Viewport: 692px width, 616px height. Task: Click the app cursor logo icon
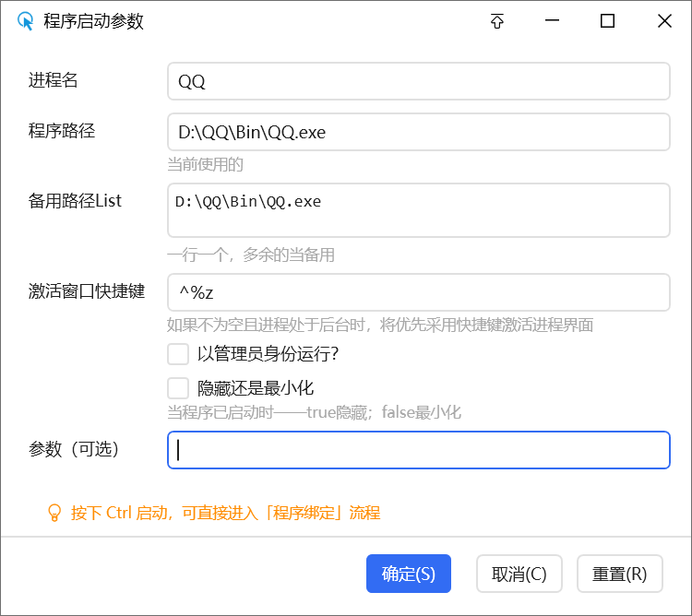coord(26,21)
